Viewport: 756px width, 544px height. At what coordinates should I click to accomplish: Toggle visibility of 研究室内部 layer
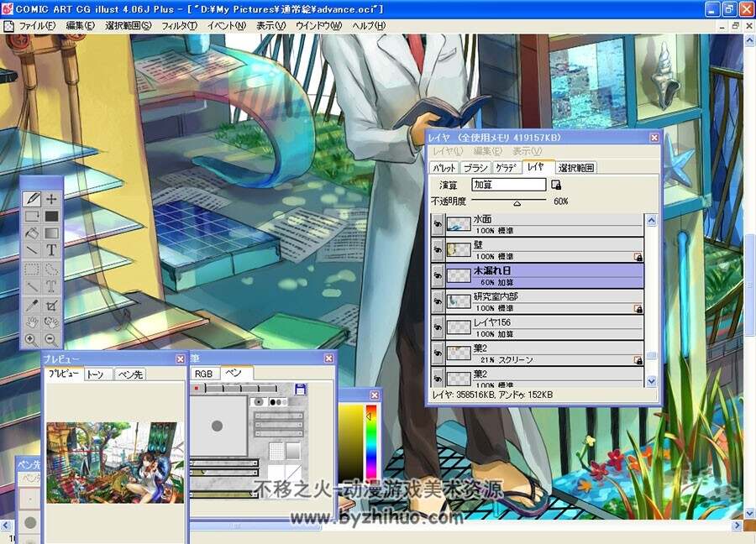pos(438,301)
